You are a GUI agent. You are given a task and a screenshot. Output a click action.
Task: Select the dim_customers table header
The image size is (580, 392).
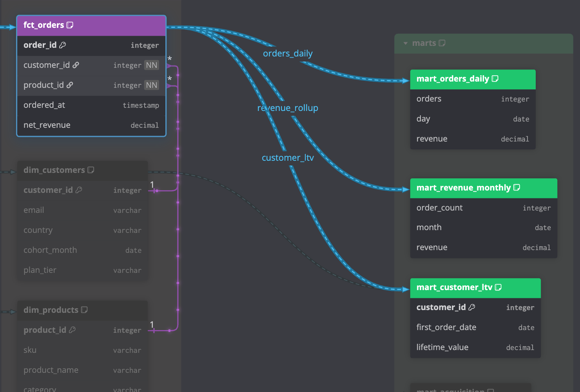pos(83,171)
